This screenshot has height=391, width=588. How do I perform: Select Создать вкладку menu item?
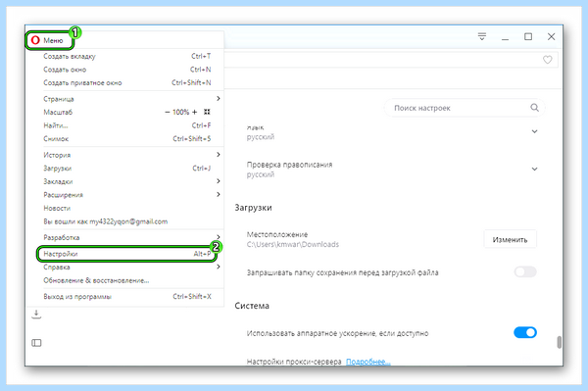pyautogui.click(x=126, y=56)
